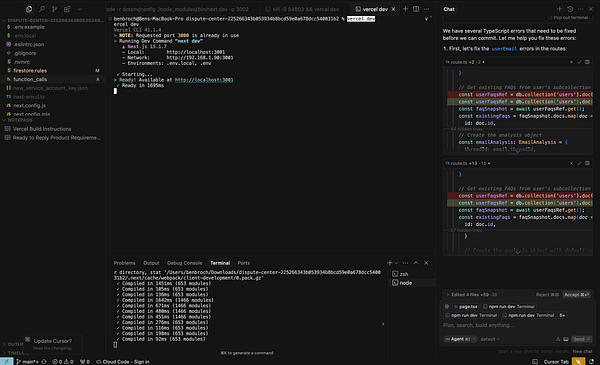Reject all edited files
This screenshot has width=600, height=365.
(547, 295)
